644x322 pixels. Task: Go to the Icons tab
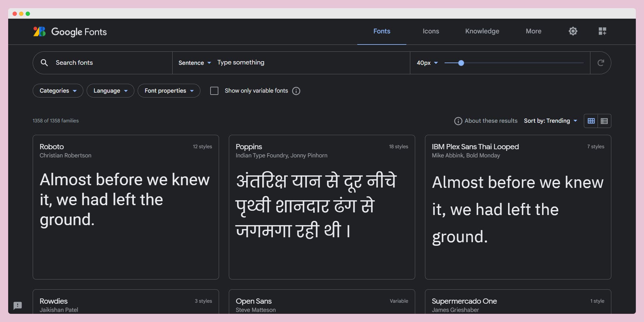[431, 31]
